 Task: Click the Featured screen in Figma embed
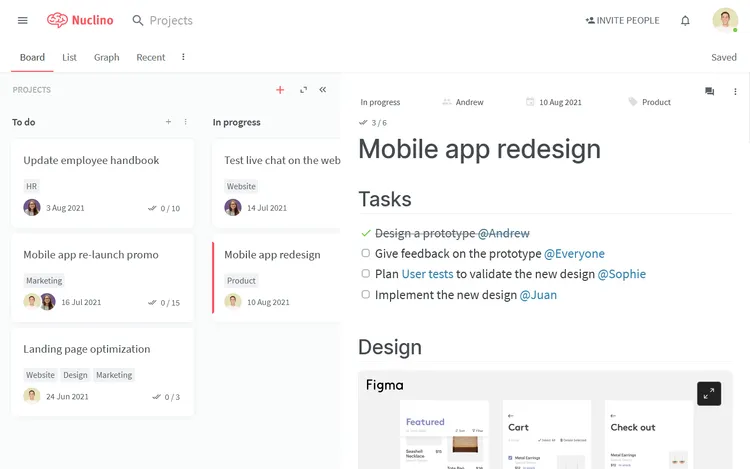pos(444,434)
